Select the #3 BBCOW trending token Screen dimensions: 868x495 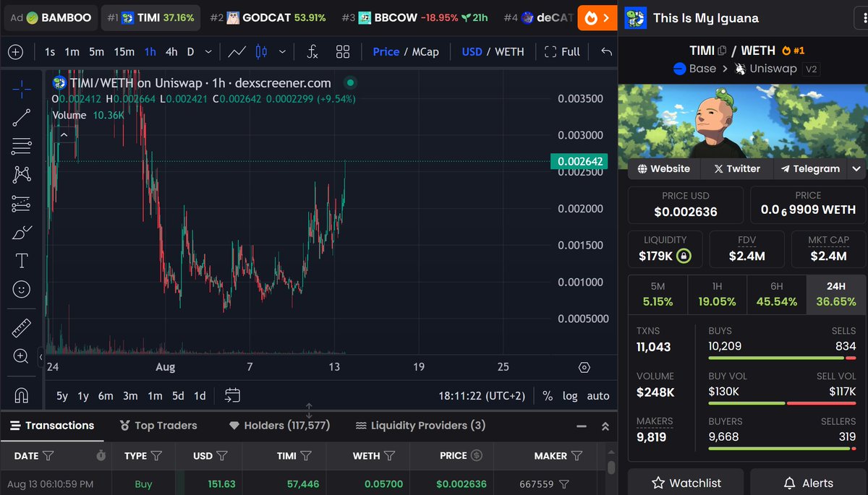pyautogui.click(x=414, y=17)
